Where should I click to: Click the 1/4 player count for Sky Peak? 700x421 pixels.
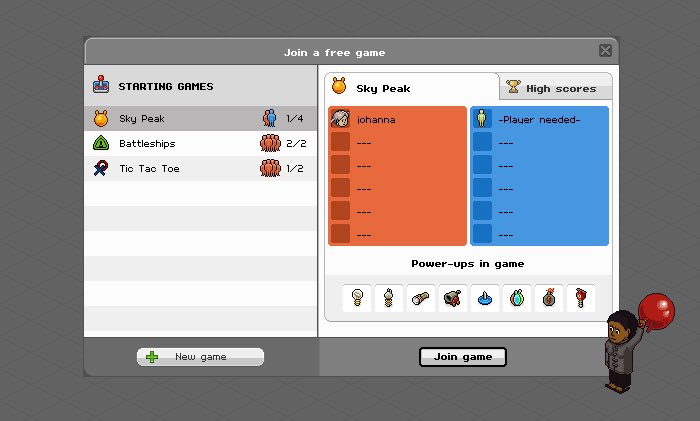295,119
